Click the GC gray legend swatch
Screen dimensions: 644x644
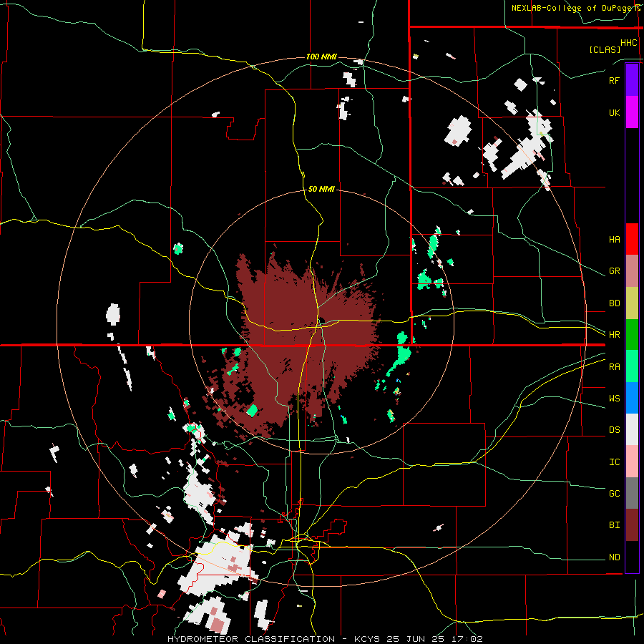(632, 493)
